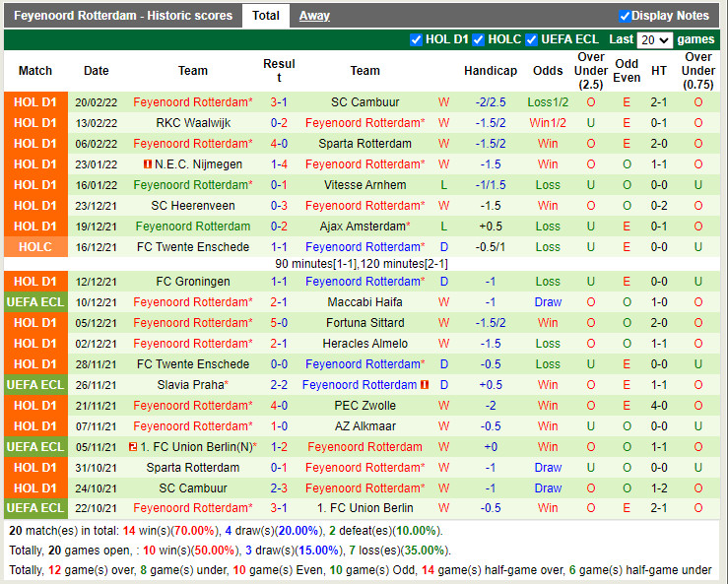
Task: Uncheck the UEFA ECL filter checkbox
Action: pyautogui.click(x=532, y=40)
